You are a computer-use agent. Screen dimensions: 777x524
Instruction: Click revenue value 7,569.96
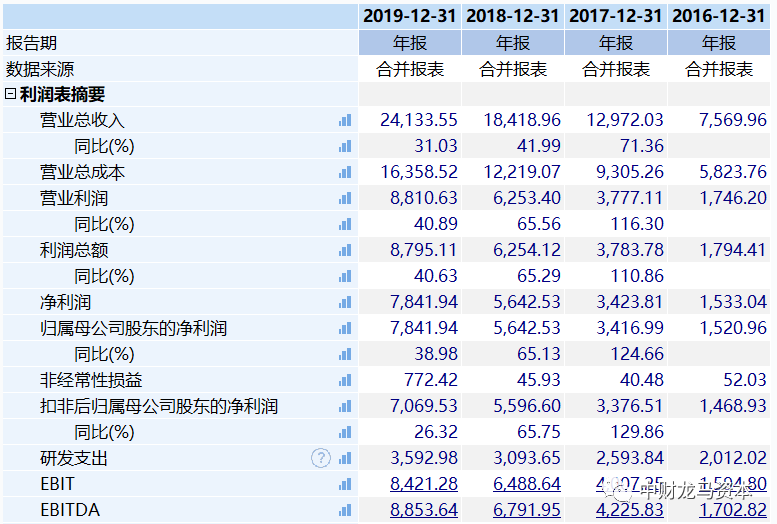pos(733,120)
